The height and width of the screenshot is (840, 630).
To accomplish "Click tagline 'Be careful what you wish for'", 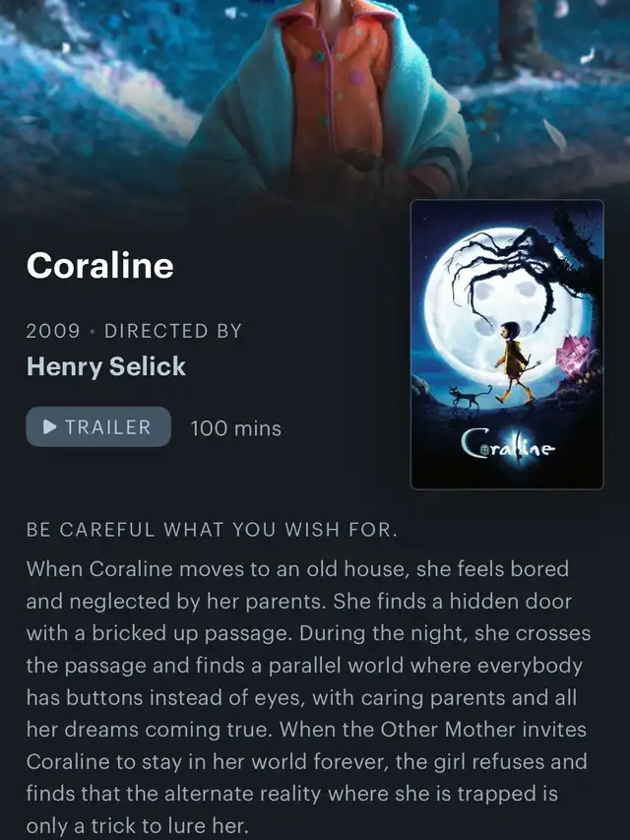I will pos(213,530).
